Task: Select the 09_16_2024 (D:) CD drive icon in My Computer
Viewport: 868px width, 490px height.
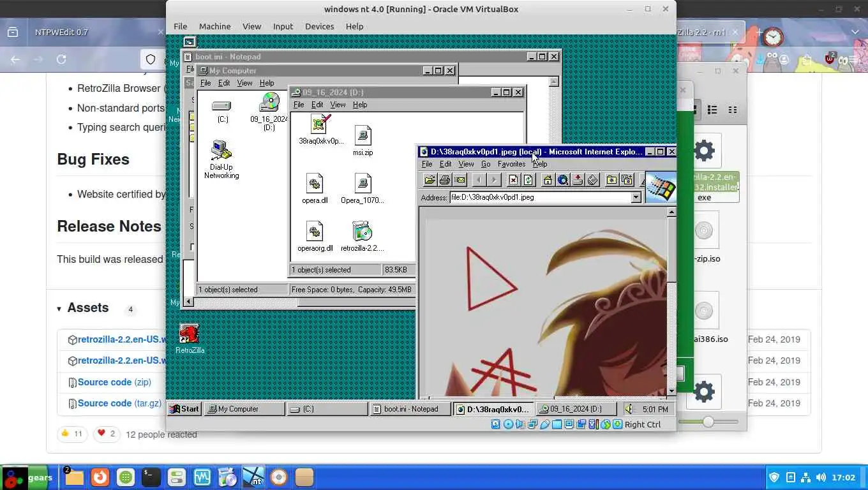Action: click(x=269, y=112)
